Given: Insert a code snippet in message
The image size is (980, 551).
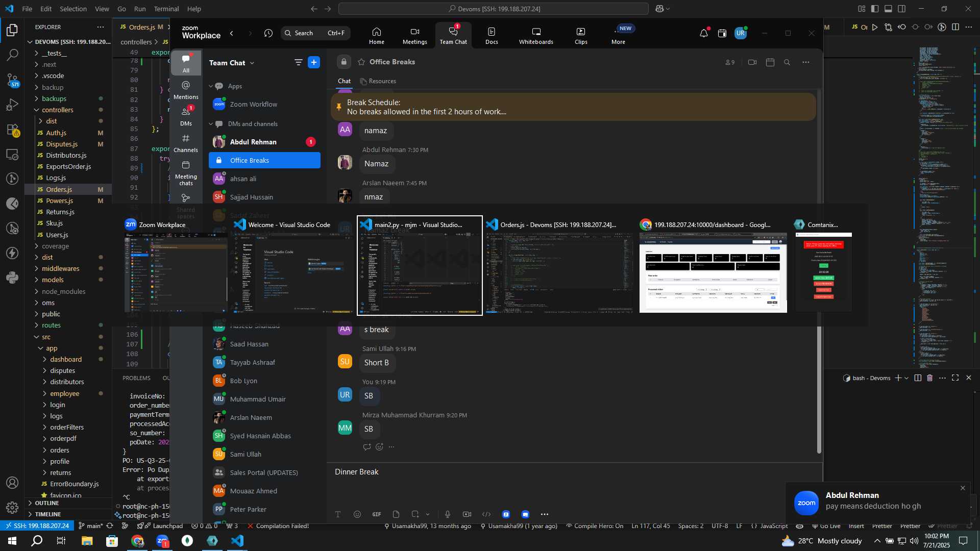Looking at the screenshot, I should click(486, 514).
